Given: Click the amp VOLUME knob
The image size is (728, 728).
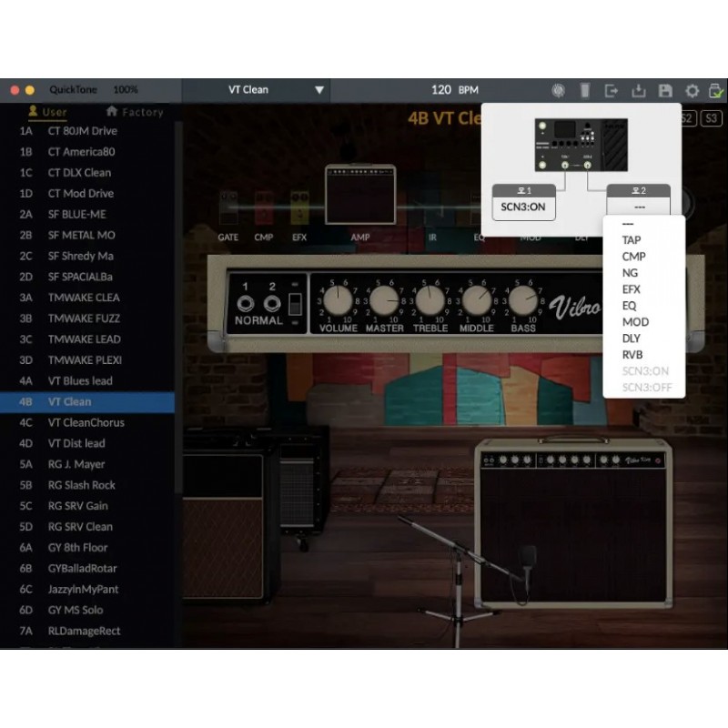Looking at the screenshot, I should 337,299.
